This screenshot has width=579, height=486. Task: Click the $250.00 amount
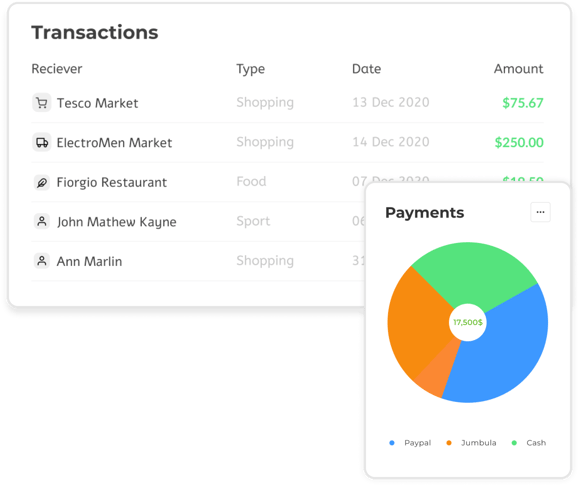[519, 142]
